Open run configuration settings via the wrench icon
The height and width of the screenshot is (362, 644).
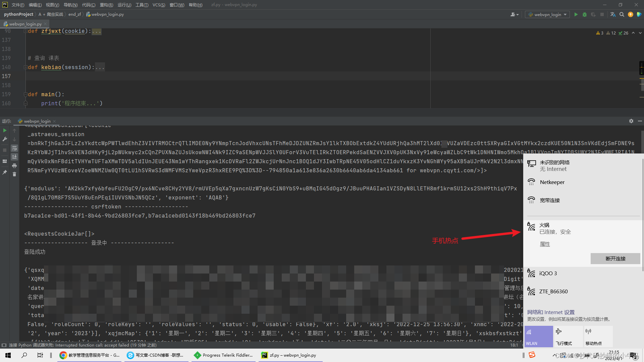pos(5,139)
